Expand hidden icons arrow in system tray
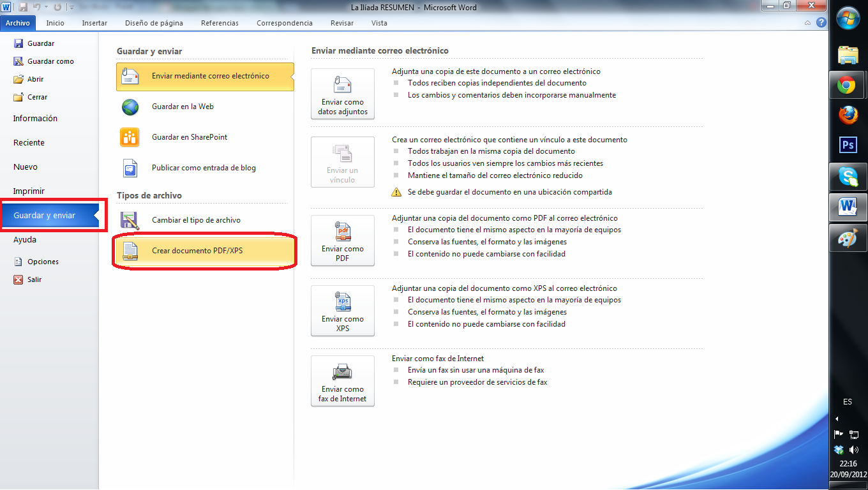The height and width of the screenshot is (490, 868). tap(836, 419)
